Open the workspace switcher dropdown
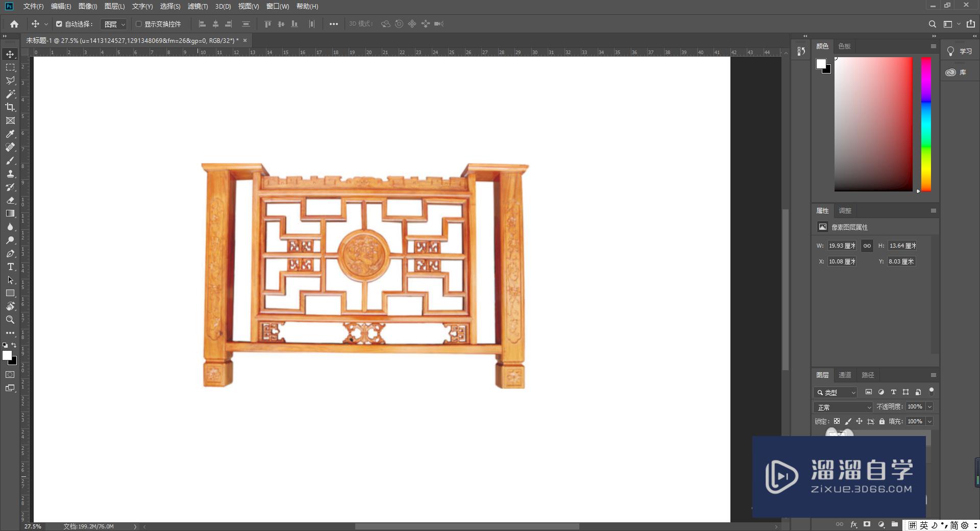Viewport: 980px width, 531px height. [x=951, y=24]
